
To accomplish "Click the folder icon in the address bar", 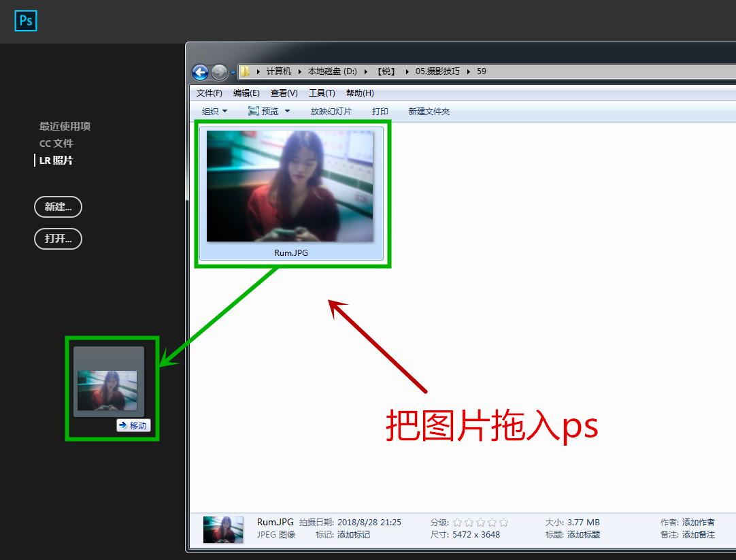I will [x=245, y=71].
